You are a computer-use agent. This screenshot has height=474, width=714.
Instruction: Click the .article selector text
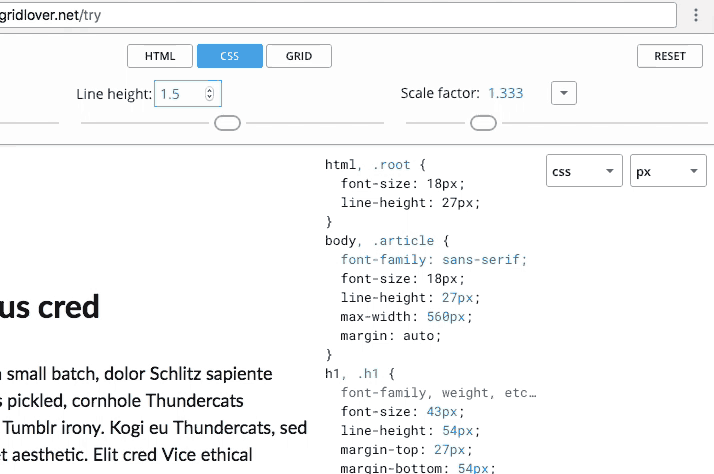tap(403, 240)
